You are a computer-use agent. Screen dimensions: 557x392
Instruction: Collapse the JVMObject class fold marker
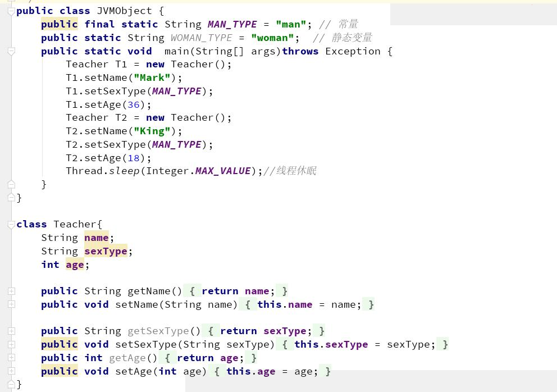point(11,11)
